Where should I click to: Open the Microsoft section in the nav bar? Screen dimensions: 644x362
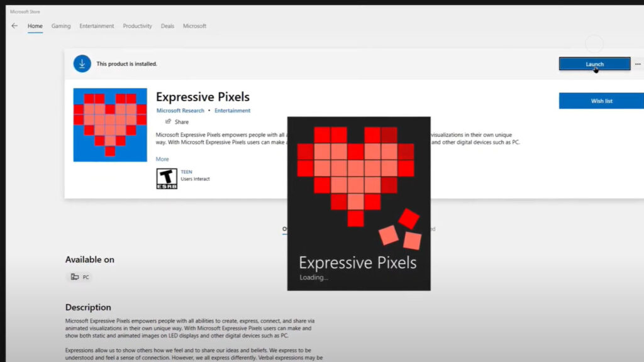click(194, 26)
